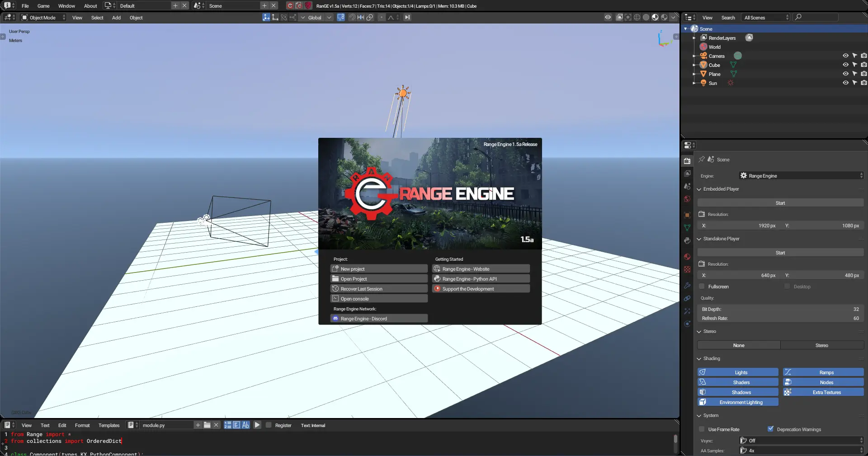The image size is (868, 456).
Task: Open the Game menu
Action: pos(43,6)
